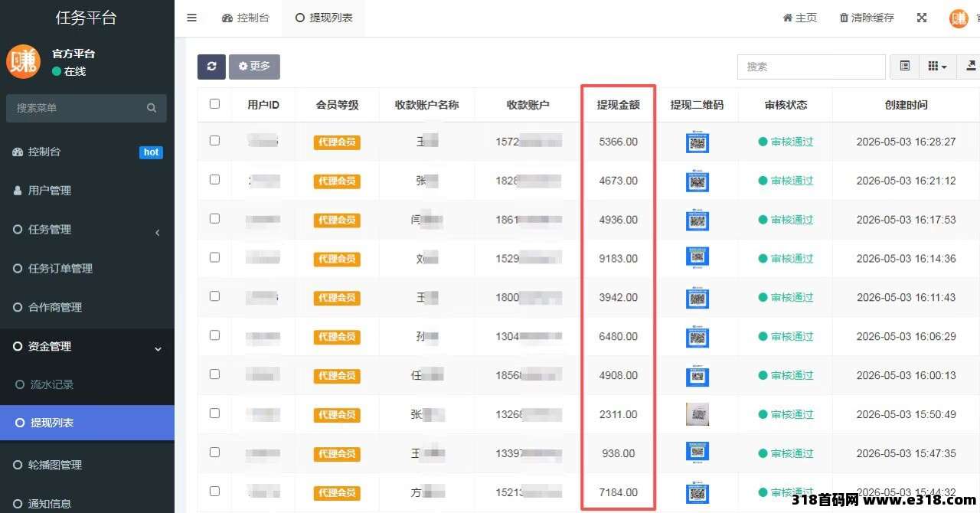Tick checkbox for the 5366.00 row

point(214,141)
